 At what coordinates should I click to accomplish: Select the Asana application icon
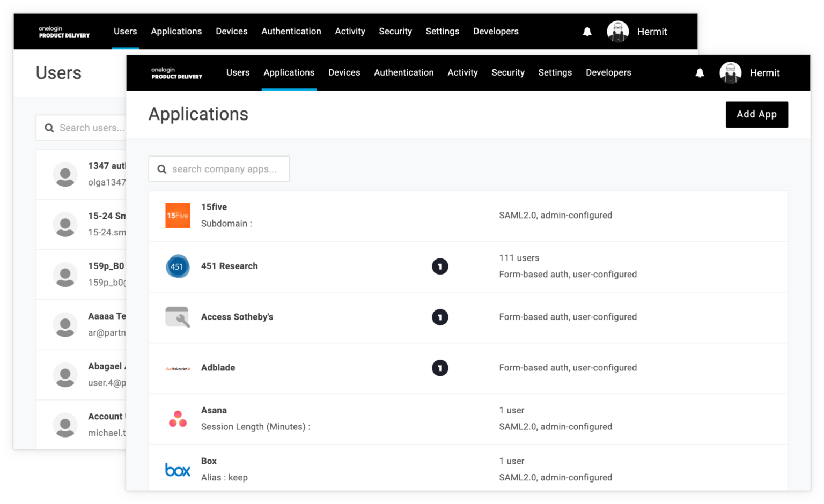(x=178, y=418)
